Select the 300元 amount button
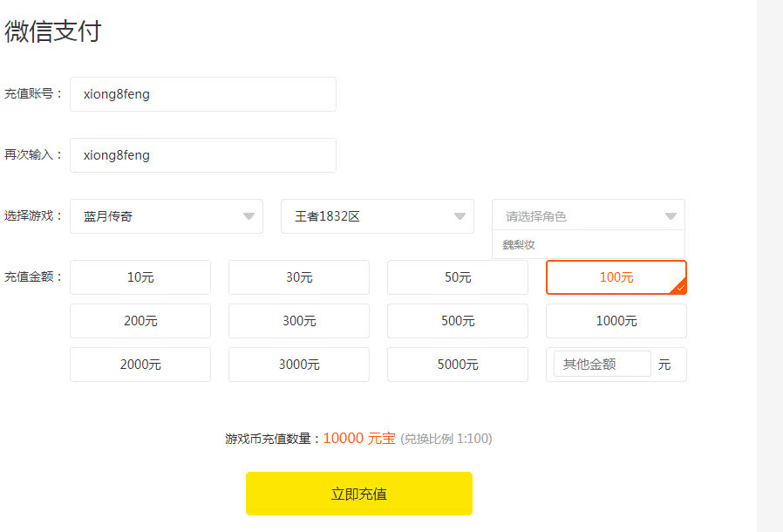 [x=298, y=321]
